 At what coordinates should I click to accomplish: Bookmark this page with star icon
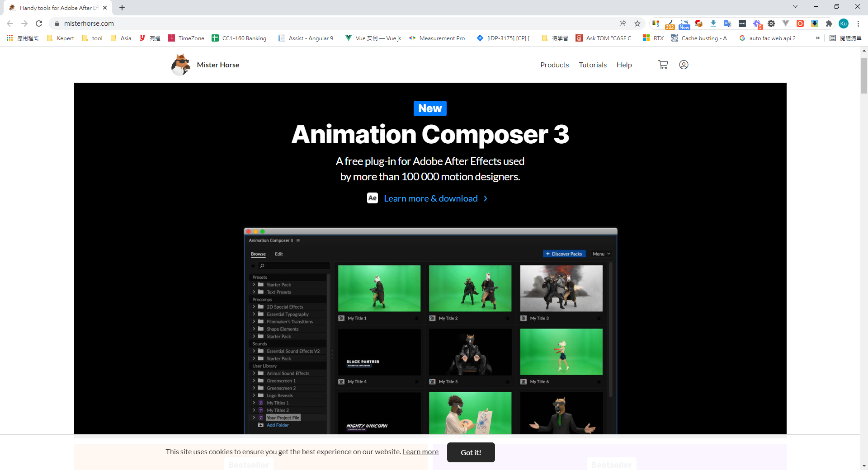(637, 23)
